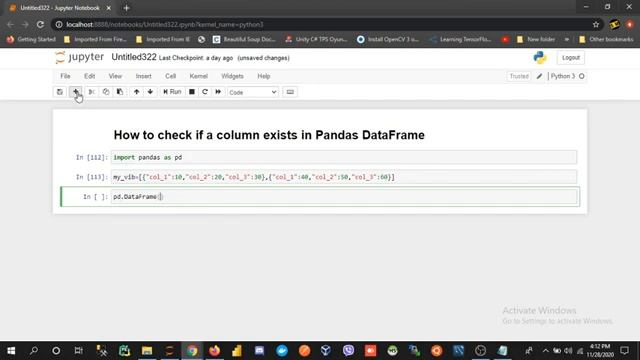
Task: Open the Getting Started bookmark
Action: click(31, 40)
